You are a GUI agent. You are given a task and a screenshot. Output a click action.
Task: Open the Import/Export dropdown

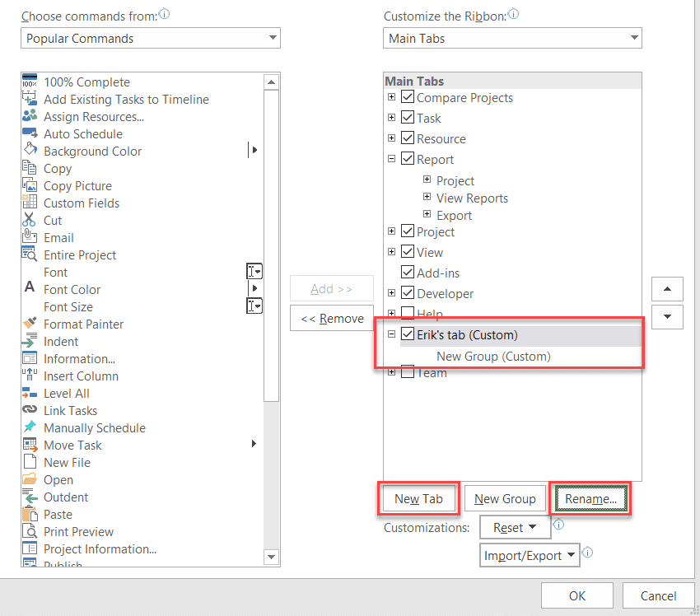pyautogui.click(x=530, y=555)
